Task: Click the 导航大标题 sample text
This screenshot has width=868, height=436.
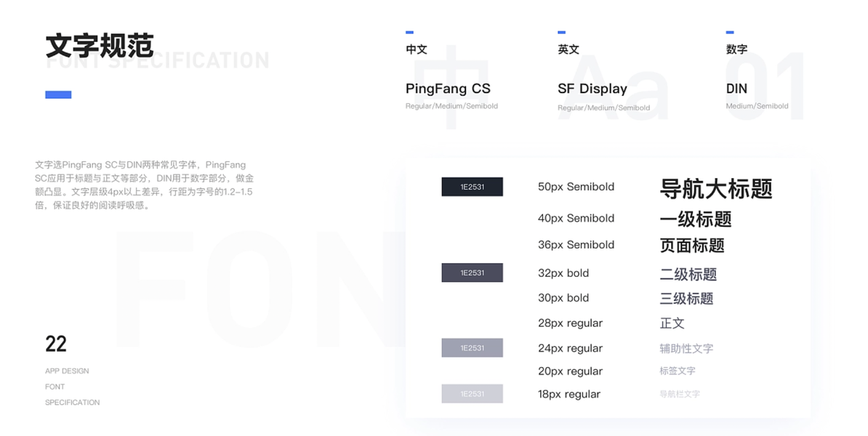Action: [x=715, y=189]
